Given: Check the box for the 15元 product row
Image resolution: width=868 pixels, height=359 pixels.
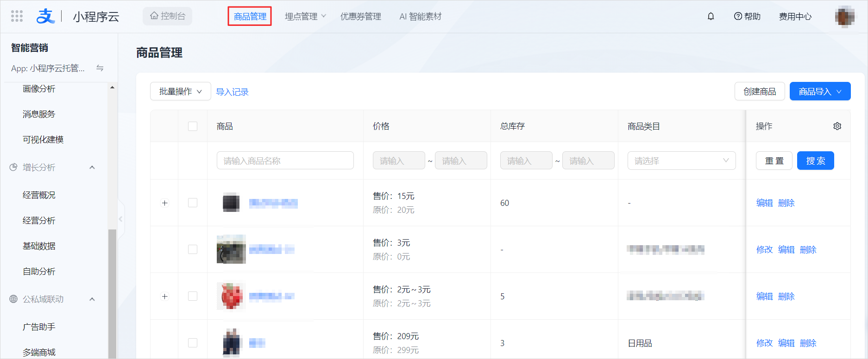Looking at the screenshot, I should (193, 203).
